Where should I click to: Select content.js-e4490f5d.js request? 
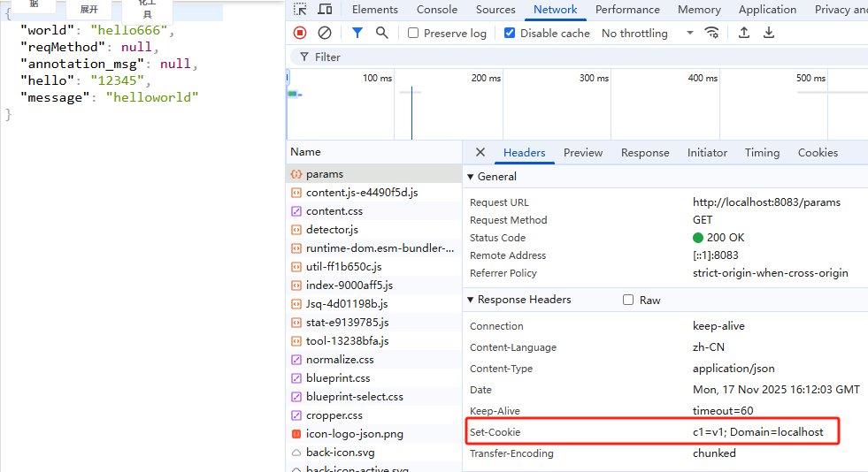(x=374, y=193)
